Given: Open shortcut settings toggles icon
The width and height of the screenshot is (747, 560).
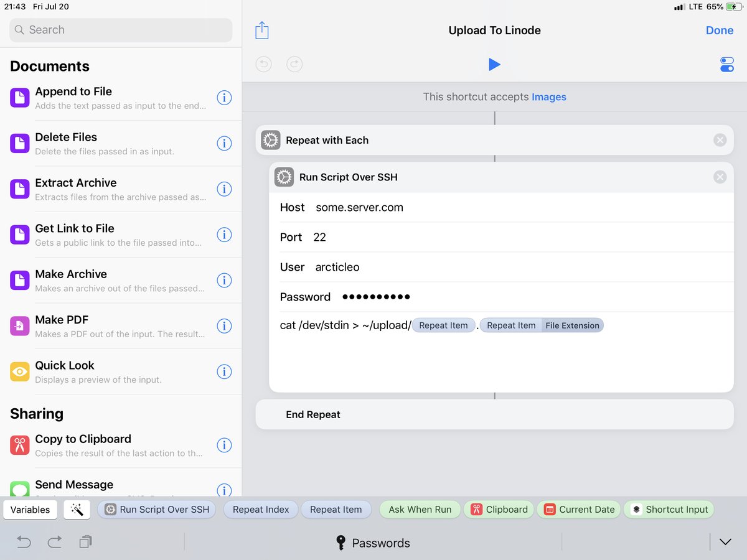Looking at the screenshot, I should coord(726,64).
